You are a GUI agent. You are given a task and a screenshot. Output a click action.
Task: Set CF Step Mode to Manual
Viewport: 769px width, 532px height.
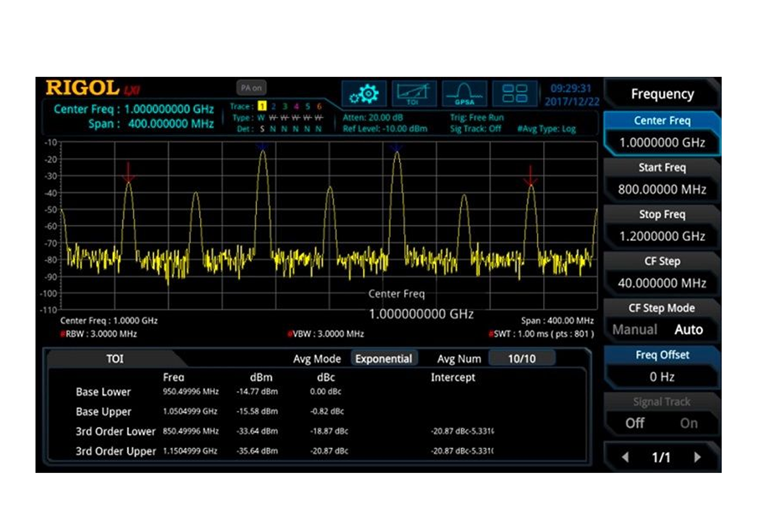pyautogui.click(x=635, y=330)
